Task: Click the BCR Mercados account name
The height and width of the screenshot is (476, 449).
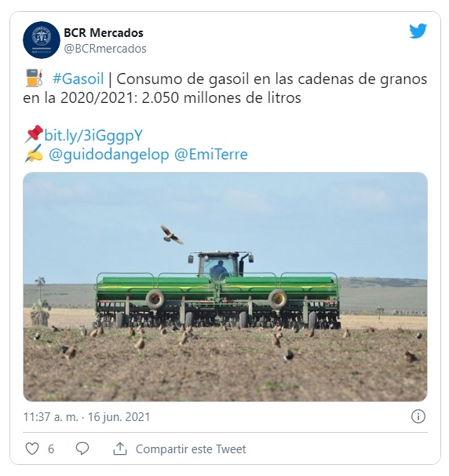Action: pos(104,33)
